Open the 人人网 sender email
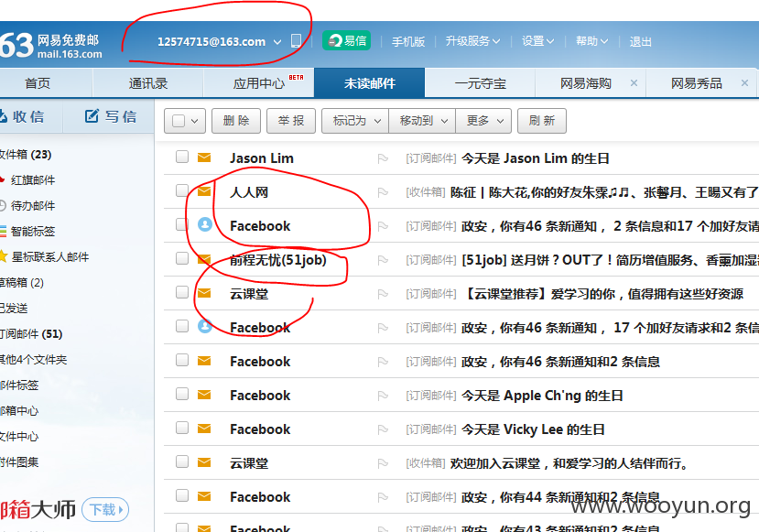This screenshot has height=532, width=759. tap(249, 192)
